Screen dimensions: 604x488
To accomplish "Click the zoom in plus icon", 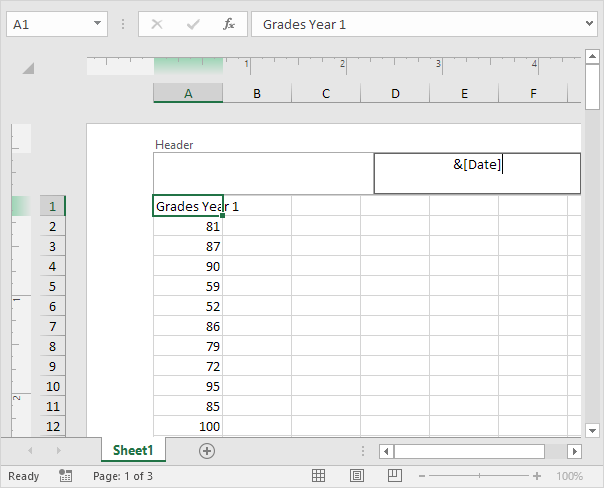I will (537, 477).
